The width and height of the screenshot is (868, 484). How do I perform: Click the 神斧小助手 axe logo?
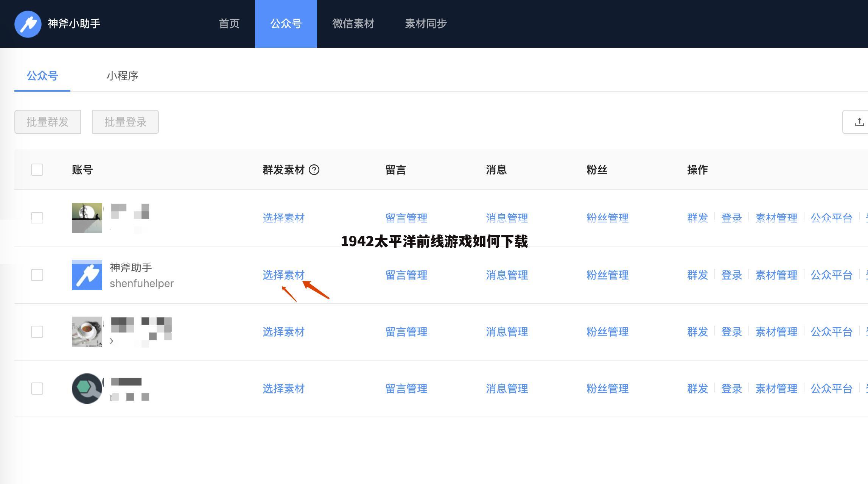(x=28, y=24)
